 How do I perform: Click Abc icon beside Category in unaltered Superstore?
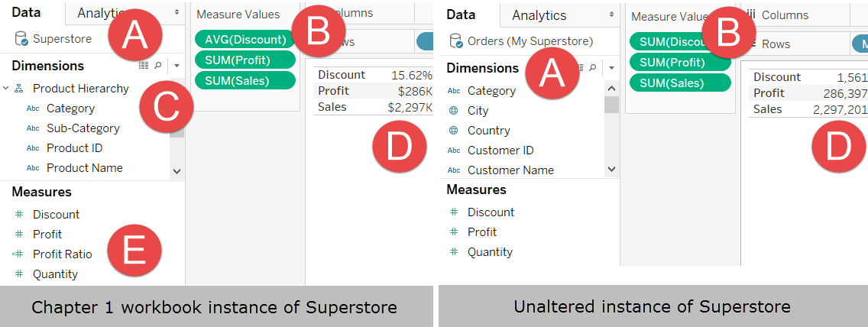[453, 91]
